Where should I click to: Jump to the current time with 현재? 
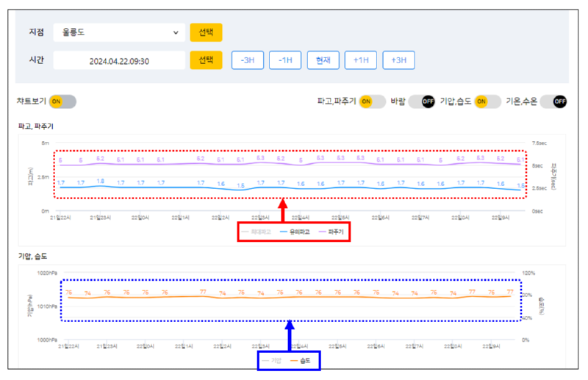(323, 60)
